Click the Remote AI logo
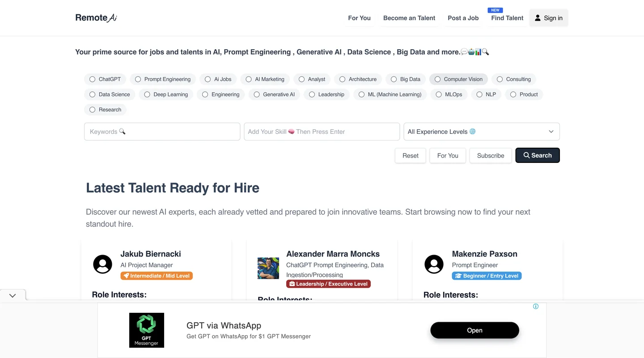 [x=96, y=17]
